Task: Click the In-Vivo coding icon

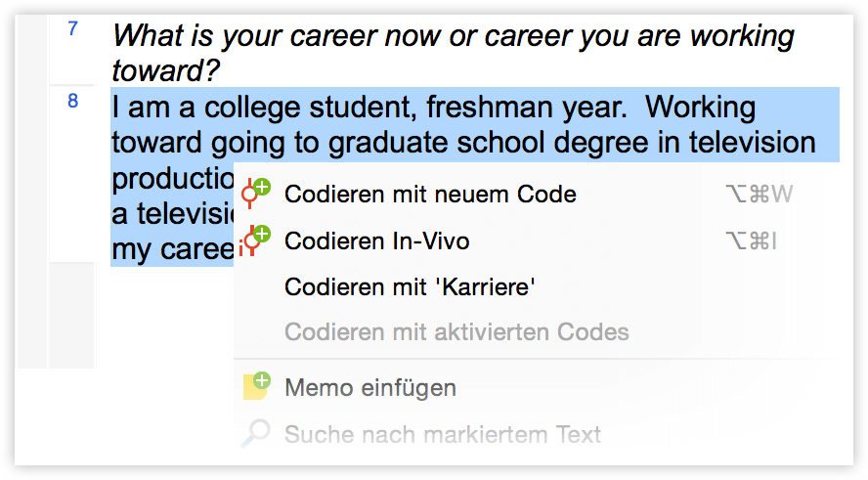Action: coord(255,240)
